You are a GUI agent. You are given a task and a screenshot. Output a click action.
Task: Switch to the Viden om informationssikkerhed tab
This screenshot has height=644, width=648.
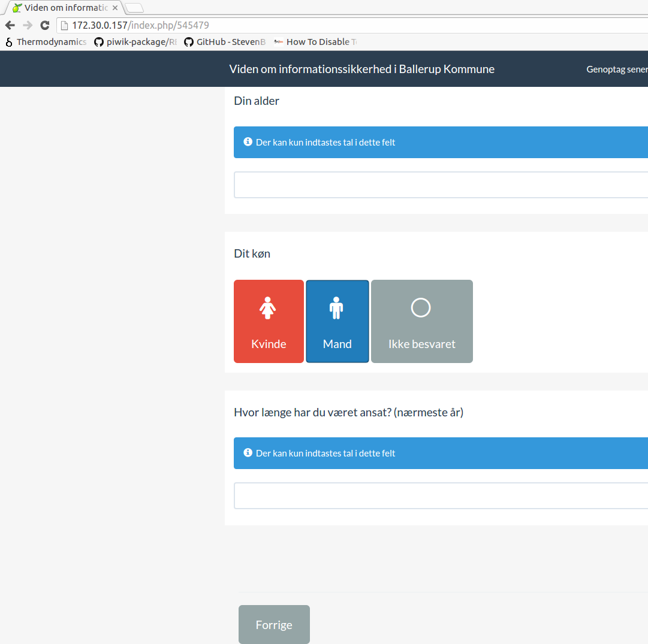point(63,8)
